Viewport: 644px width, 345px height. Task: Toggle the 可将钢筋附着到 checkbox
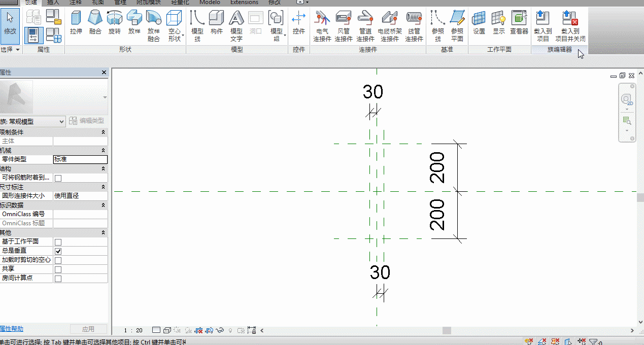[x=58, y=178]
